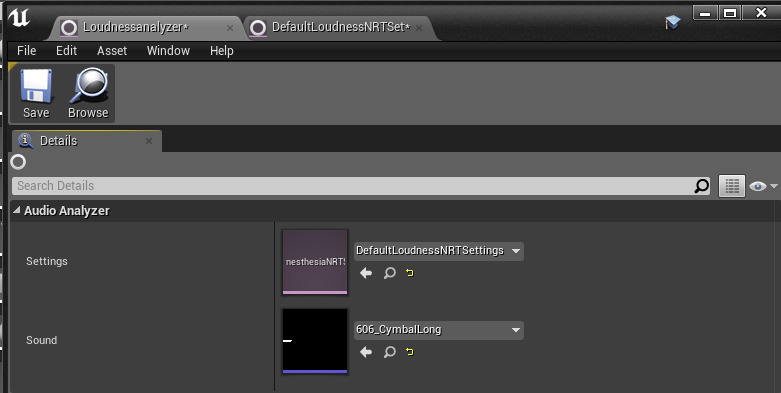Click the Search Details input field

[361, 186]
